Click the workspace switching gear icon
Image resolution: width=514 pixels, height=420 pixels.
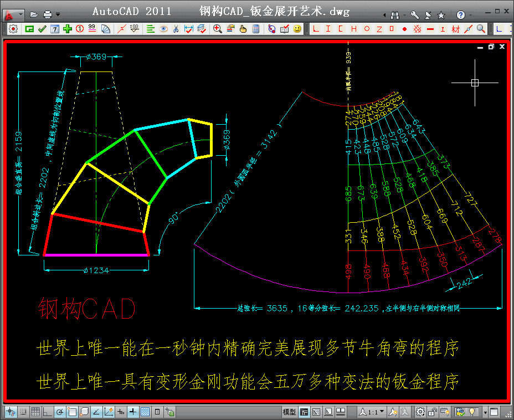point(420,412)
